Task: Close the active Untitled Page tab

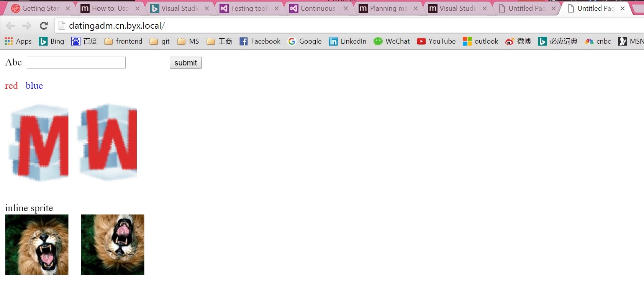Action: click(623, 8)
